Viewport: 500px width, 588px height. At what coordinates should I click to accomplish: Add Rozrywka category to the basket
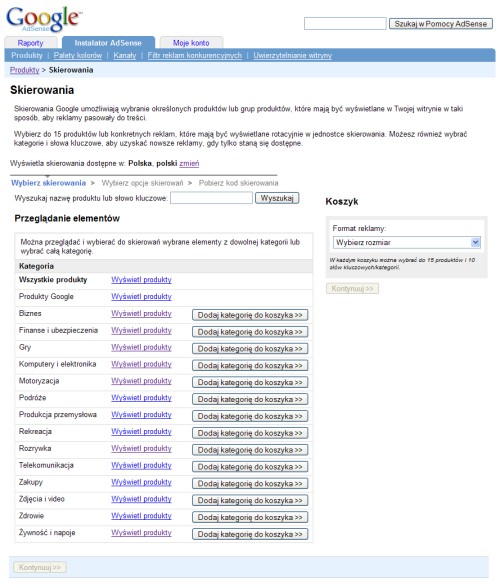click(250, 450)
